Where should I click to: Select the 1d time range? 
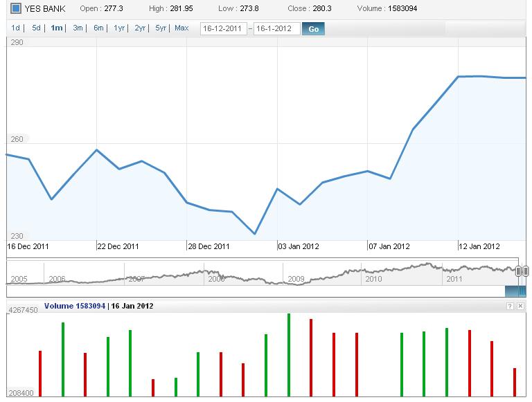click(x=15, y=28)
